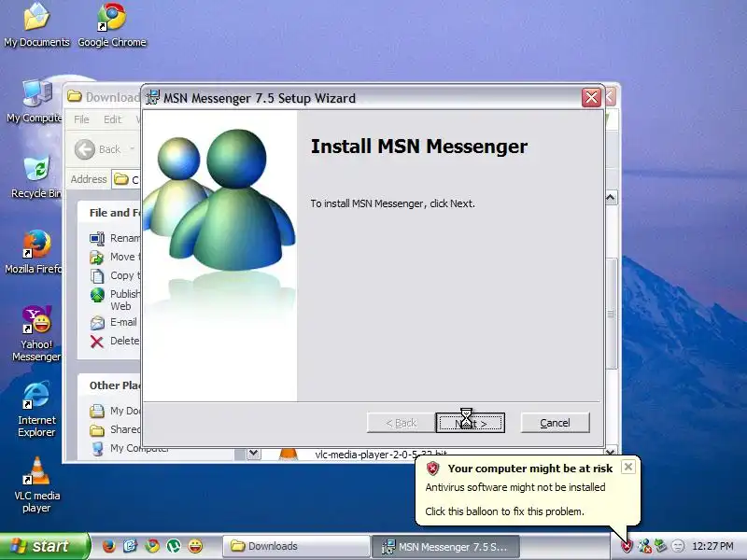Select Yahoo! Messenger desktop shortcut
The image size is (747, 560).
click(36, 334)
